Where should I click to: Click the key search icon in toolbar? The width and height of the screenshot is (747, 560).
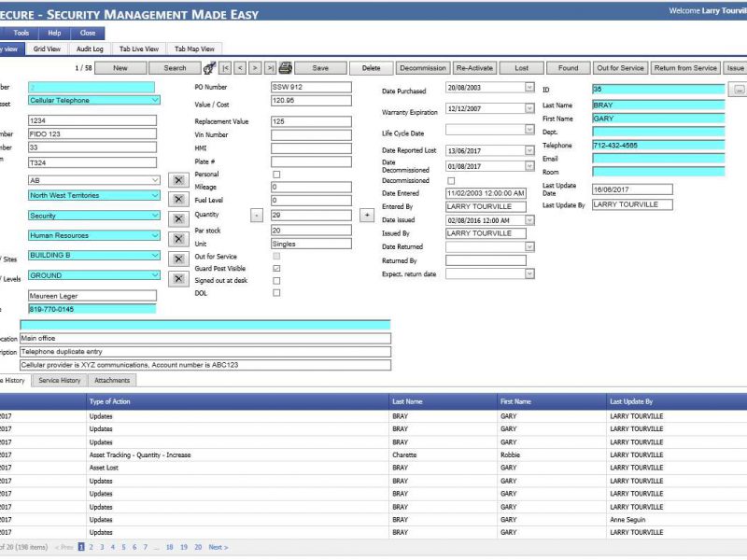pyautogui.click(x=209, y=68)
